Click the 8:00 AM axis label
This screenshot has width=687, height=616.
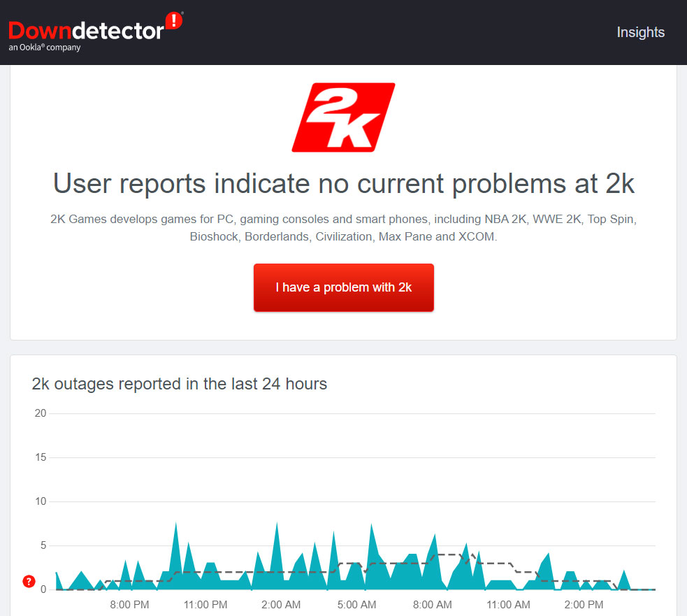point(433,605)
